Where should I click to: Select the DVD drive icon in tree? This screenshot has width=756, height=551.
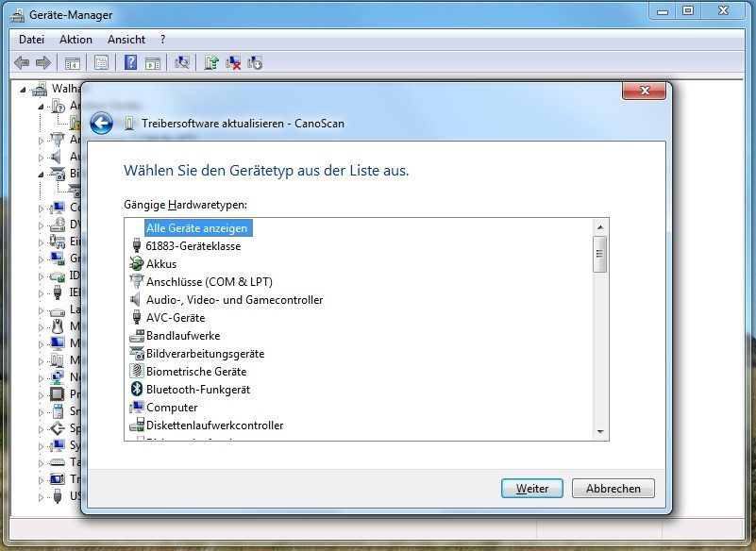(x=58, y=225)
